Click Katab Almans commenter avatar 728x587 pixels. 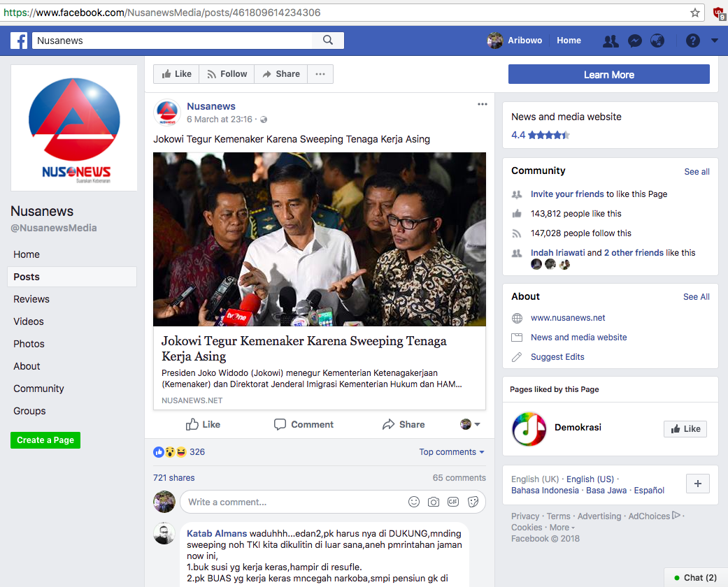(164, 533)
